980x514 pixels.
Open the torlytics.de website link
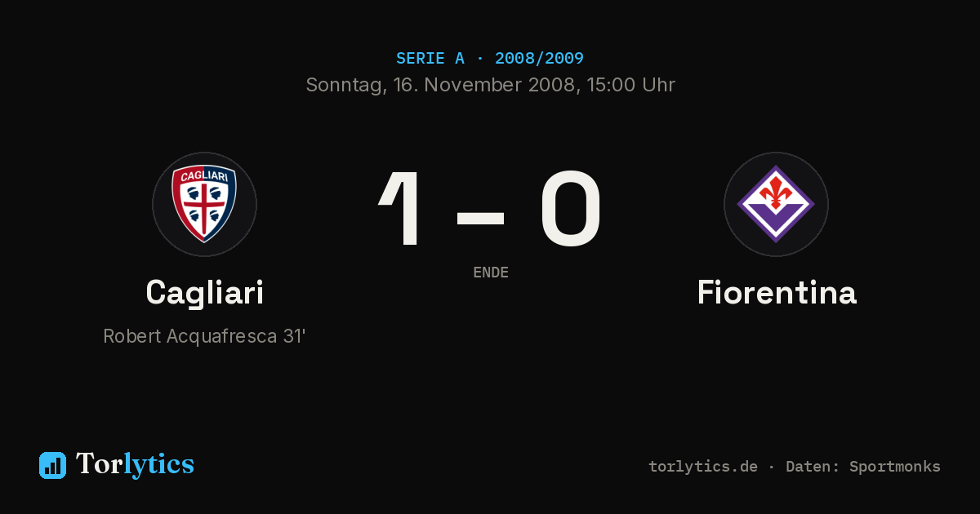[x=703, y=467]
